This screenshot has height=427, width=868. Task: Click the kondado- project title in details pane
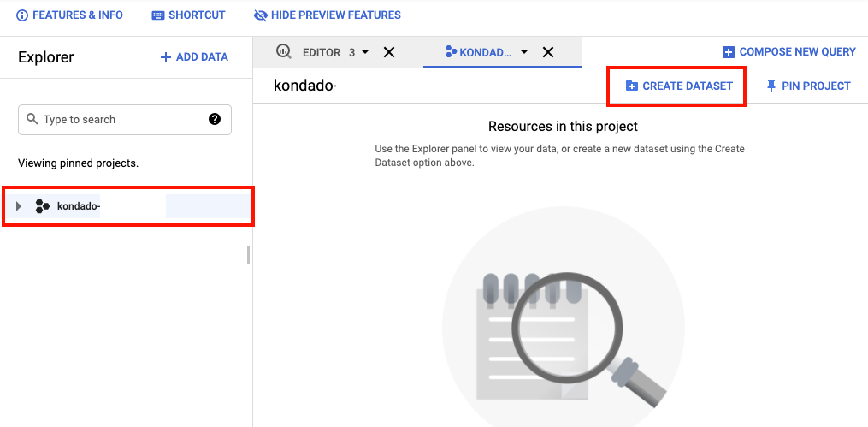(x=305, y=86)
